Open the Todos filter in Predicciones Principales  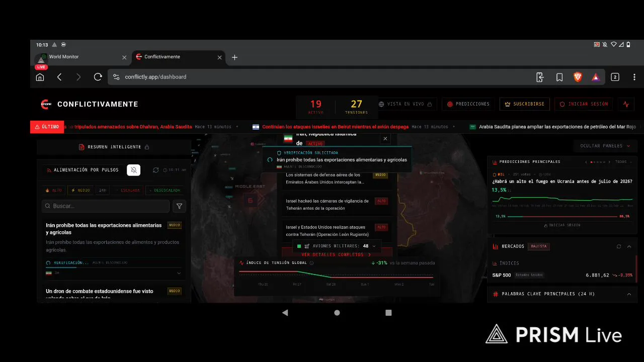pyautogui.click(x=622, y=162)
